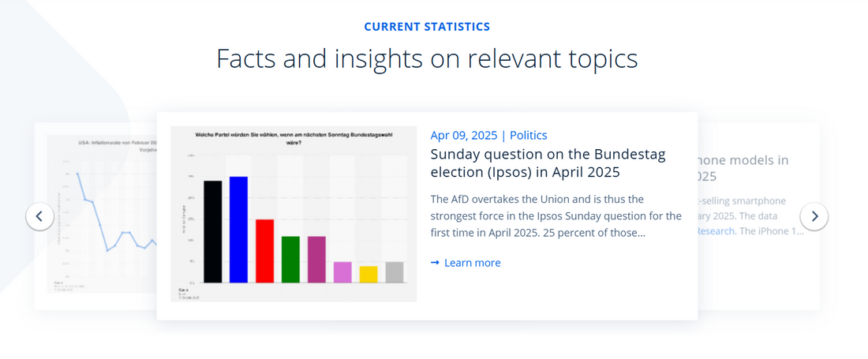Click the Apr 09, 2025 date text

(x=462, y=136)
